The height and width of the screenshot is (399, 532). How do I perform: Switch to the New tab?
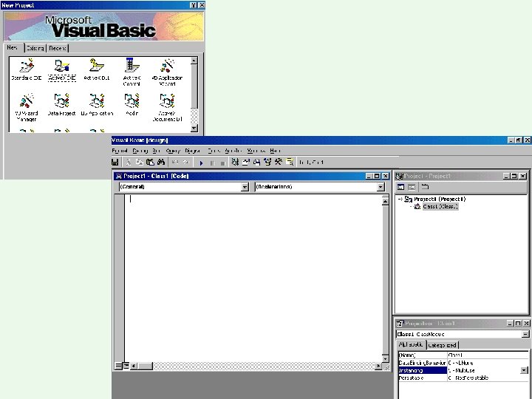coord(13,47)
